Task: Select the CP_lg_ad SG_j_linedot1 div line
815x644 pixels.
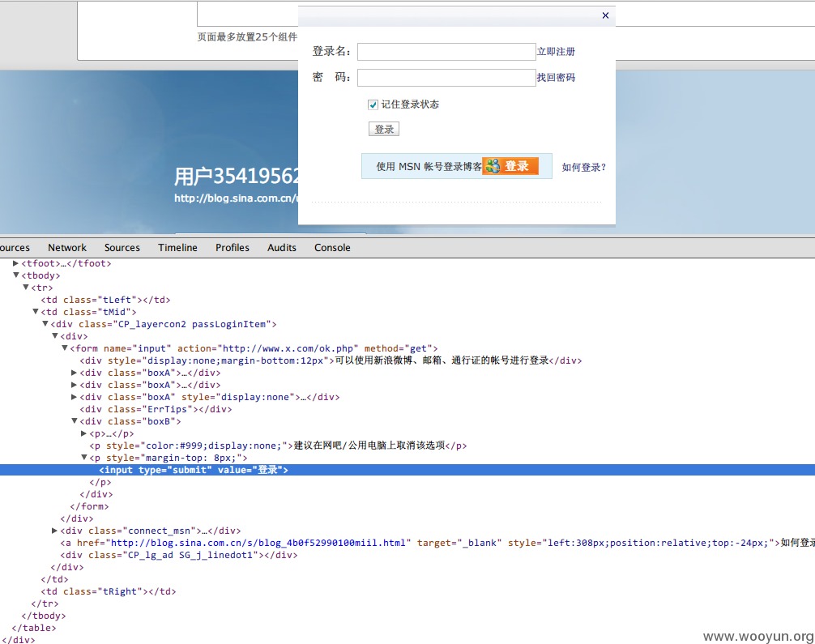Action: (x=179, y=555)
